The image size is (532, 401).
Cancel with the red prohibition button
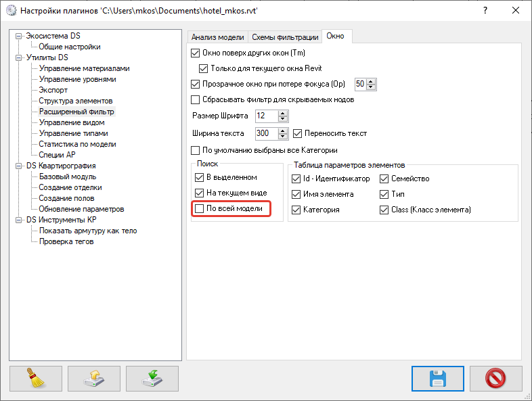click(495, 378)
